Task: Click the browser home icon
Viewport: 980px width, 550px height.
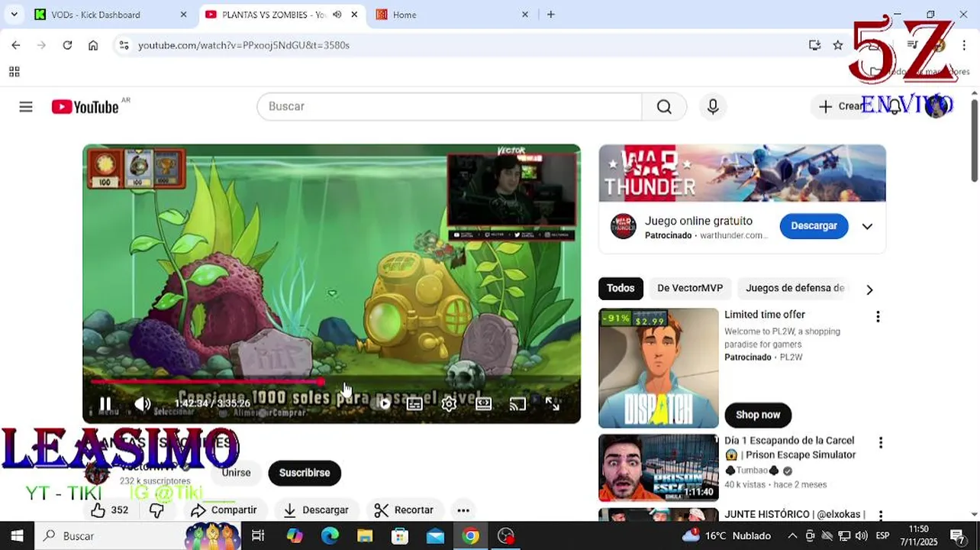Action: pyautogui.click(x=93, y=45)
